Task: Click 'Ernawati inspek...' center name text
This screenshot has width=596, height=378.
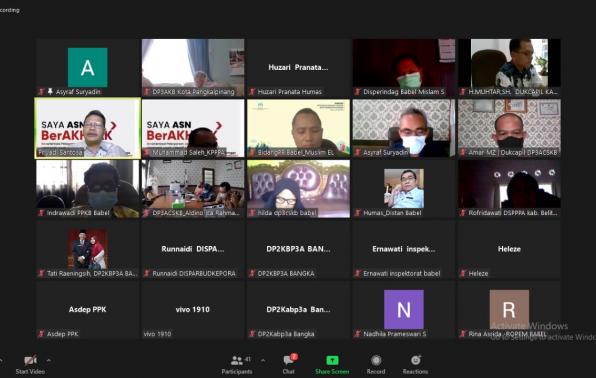Action: pos(404,249)
